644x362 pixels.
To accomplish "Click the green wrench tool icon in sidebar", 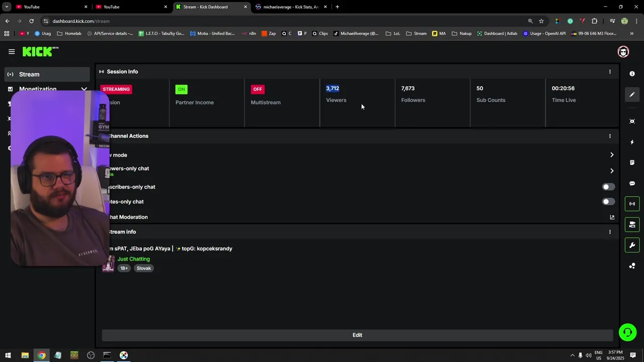I will click(x=632, y=245).
